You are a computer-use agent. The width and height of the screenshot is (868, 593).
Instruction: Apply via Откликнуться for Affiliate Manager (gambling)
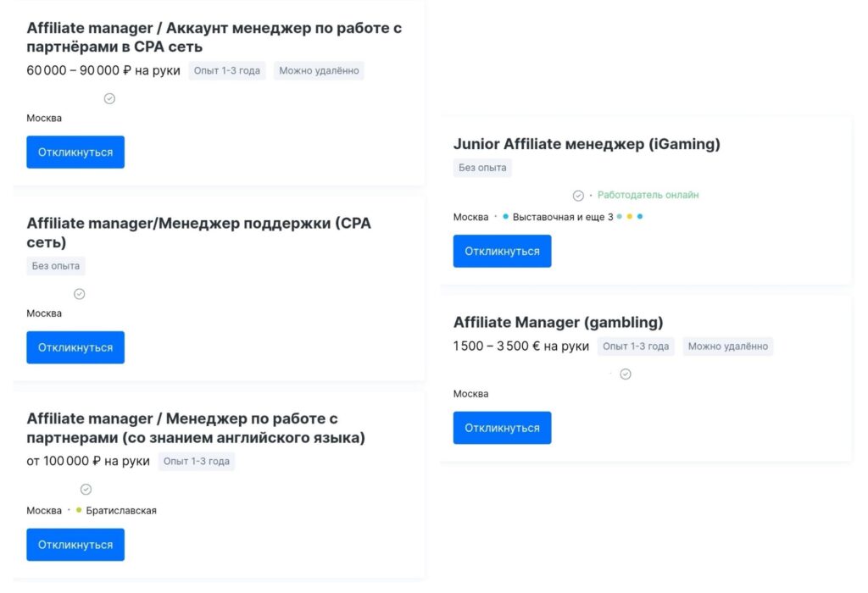click(502, 428)
